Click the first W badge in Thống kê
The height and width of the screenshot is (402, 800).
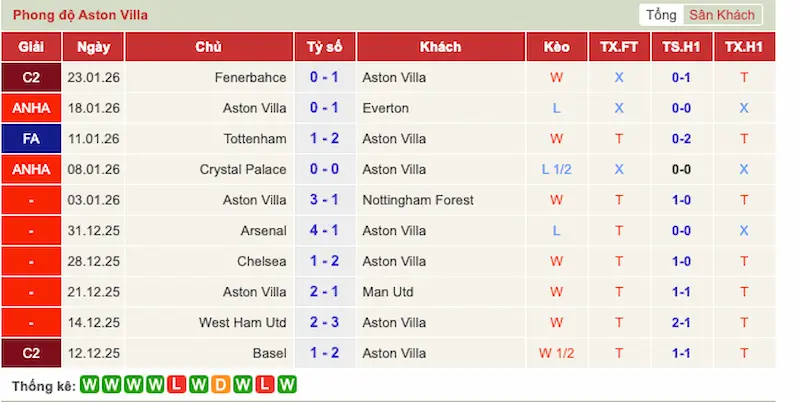pos(89,385)
